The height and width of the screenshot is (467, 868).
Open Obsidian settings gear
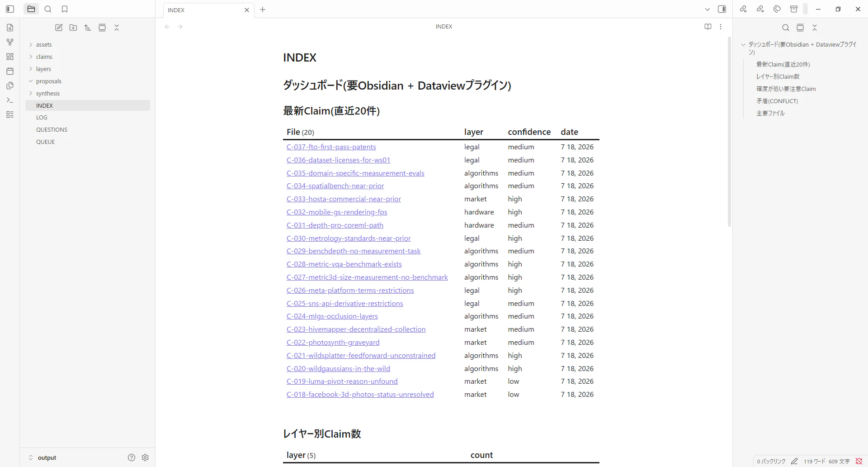tap(145, 457)
